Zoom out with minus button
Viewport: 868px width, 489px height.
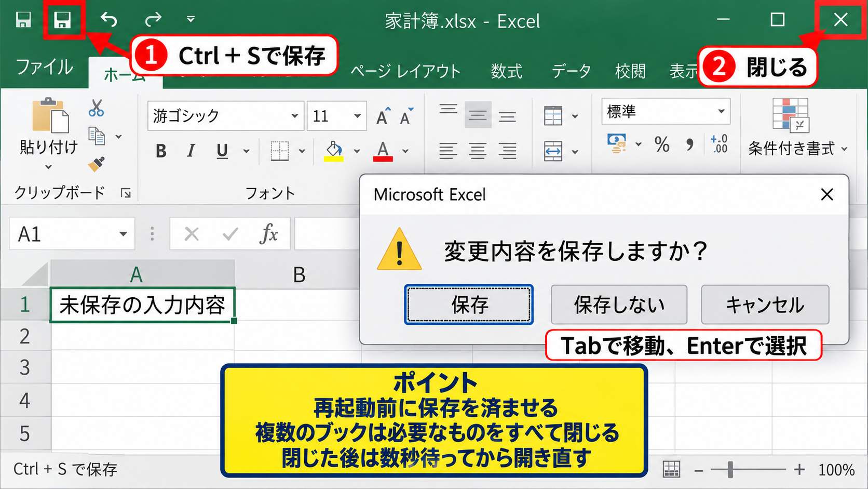699,470
